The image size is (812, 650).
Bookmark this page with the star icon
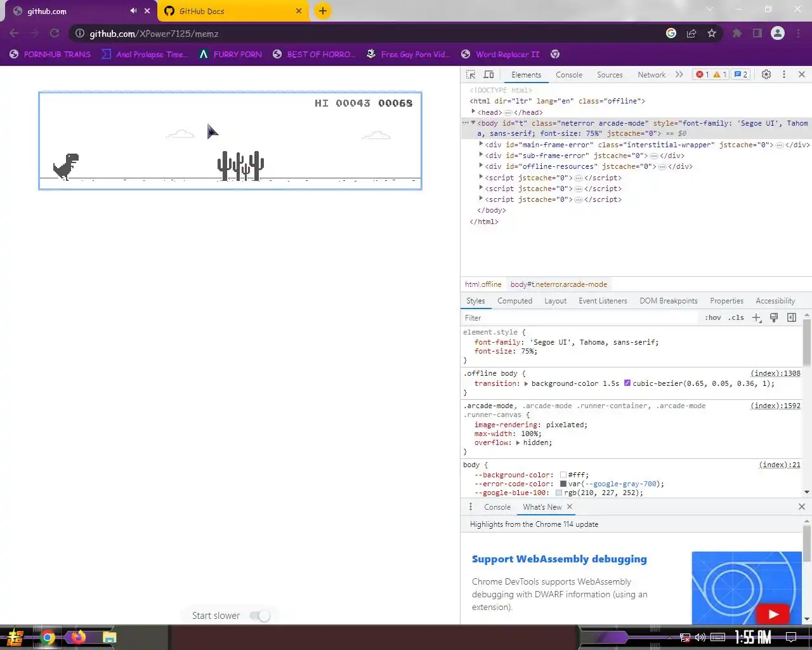[712, 34]
